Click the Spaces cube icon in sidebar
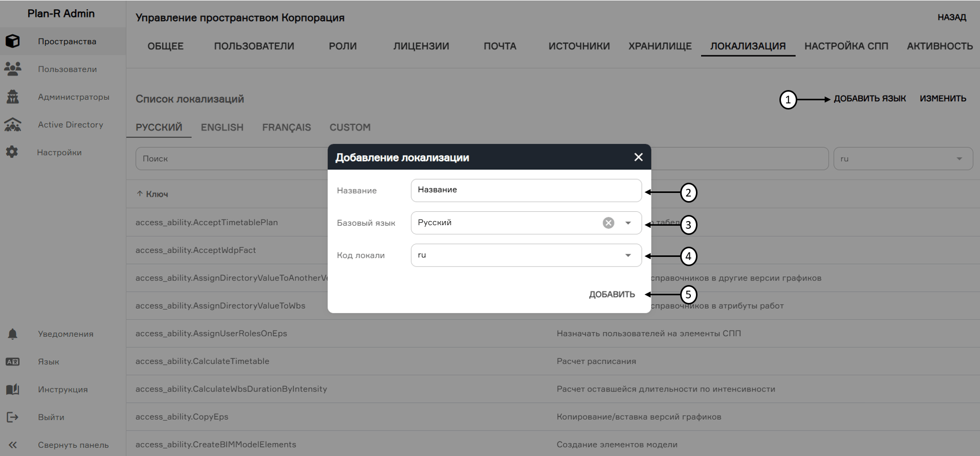 (13, 41)
